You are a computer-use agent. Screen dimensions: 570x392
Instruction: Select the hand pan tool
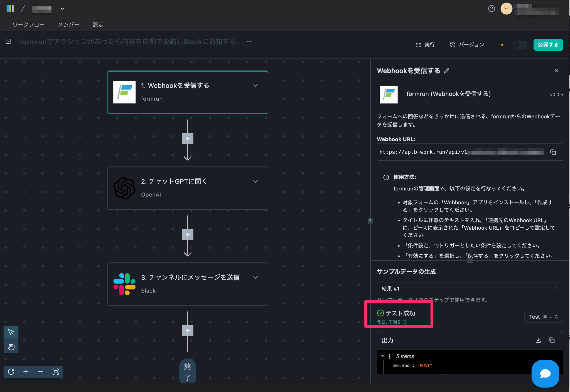11,346
